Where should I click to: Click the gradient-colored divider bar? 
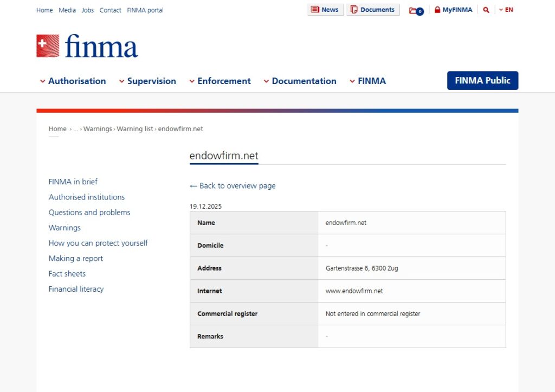click(277, 110)
